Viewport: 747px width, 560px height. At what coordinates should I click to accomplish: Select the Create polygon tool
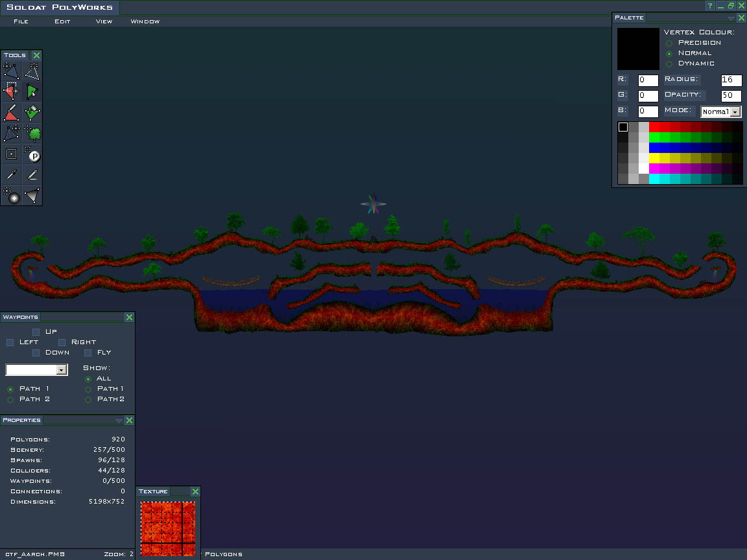tap(11, 112)
